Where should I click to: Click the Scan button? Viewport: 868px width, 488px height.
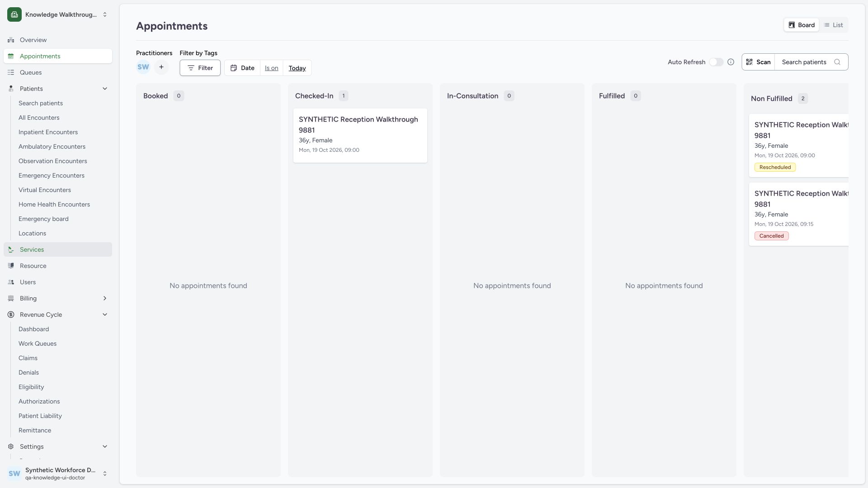(759, 62)
